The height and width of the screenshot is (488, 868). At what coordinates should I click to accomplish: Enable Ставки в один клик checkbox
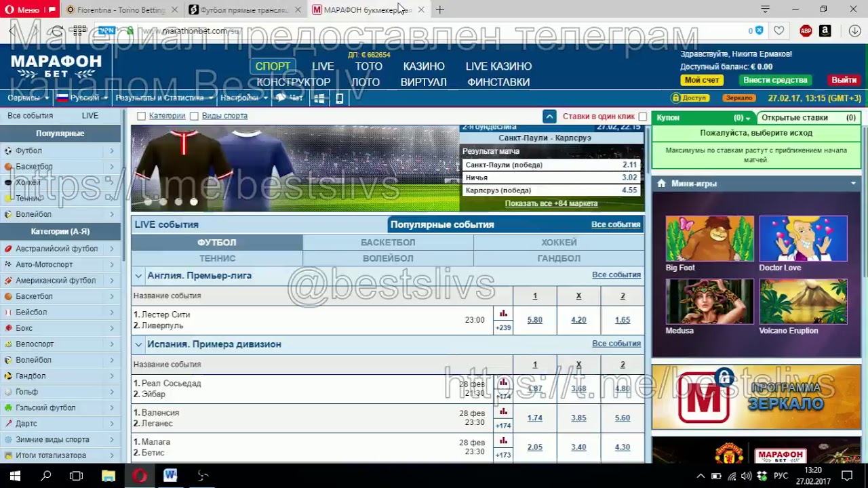642,117
